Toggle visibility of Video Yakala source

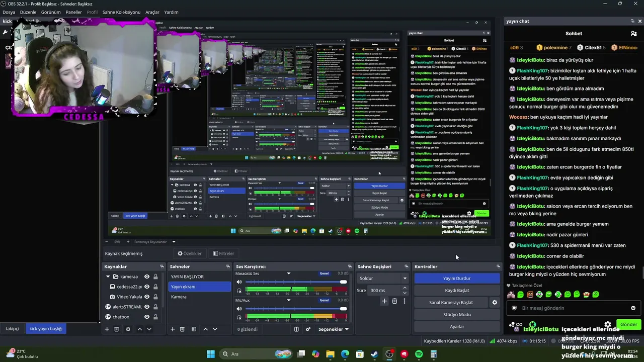[x=147, y=297]
